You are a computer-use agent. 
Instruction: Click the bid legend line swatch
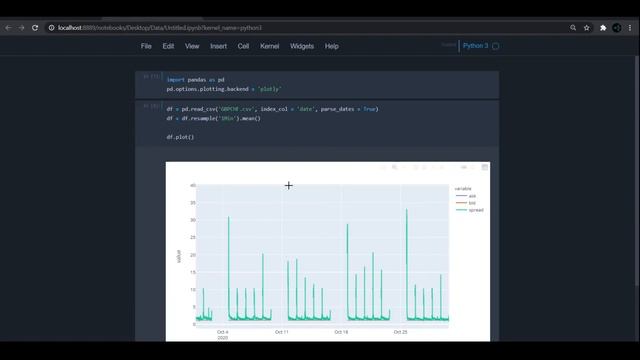[x=461, y=203]
